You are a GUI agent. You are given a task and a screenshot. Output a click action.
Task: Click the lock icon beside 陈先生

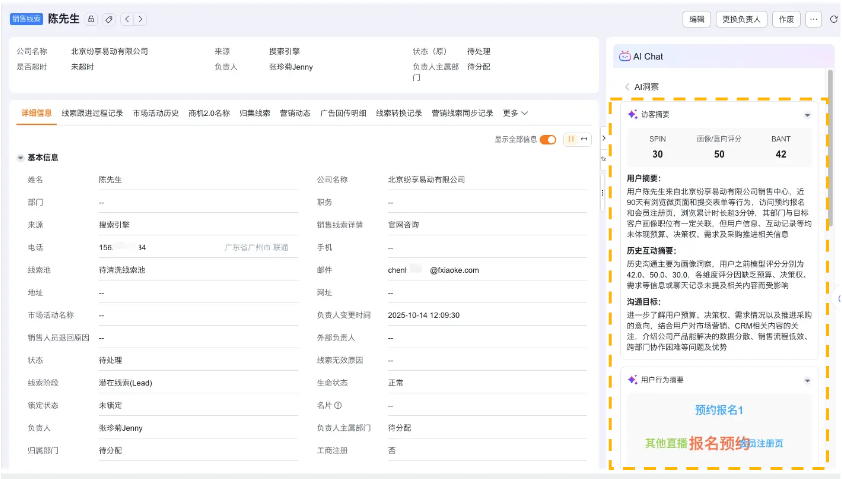(92, 18)
